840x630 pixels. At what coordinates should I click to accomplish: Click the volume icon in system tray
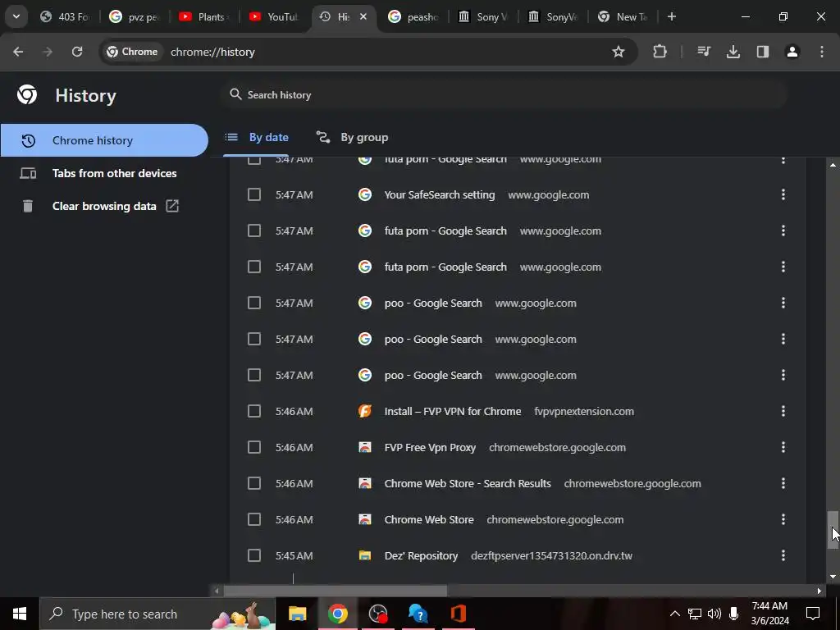(x=714, y=614)
